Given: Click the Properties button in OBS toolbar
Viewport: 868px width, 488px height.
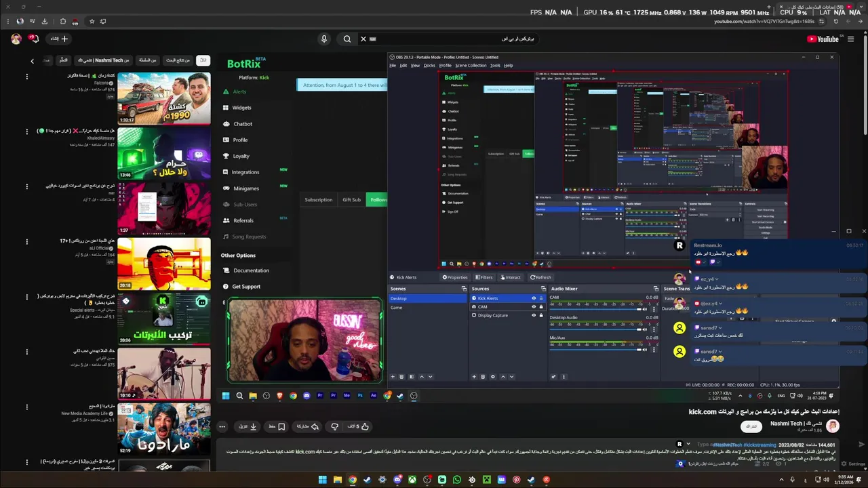Looking at the screenshot, I should (455, 277).
